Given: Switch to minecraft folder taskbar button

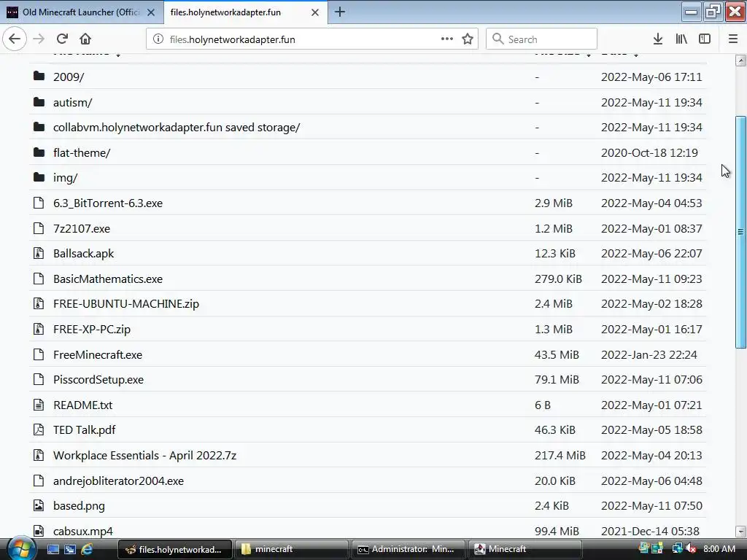Looking at the screenshot, I should pos(290,549).
